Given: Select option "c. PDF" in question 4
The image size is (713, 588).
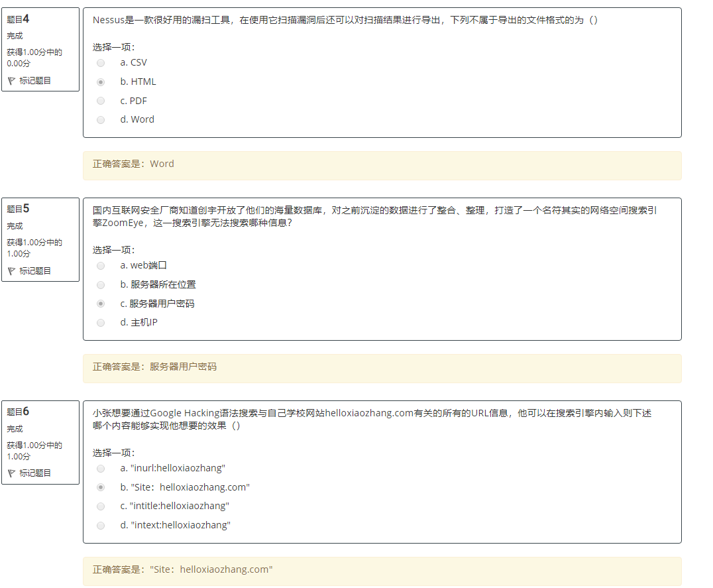Looking at the screenshot, I should point(100,101).
